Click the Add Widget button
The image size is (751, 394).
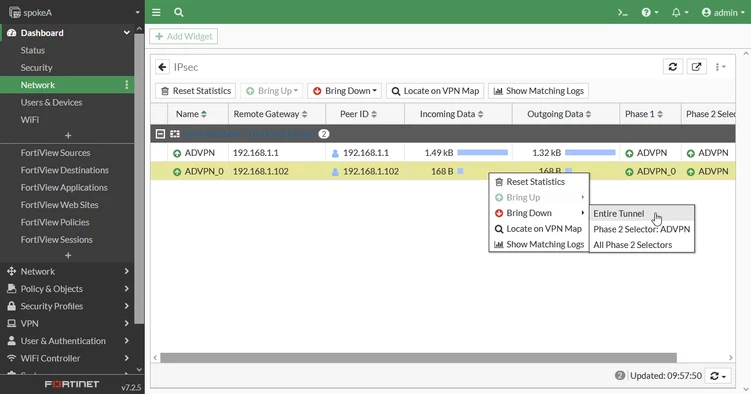click(x=183, y=36)
